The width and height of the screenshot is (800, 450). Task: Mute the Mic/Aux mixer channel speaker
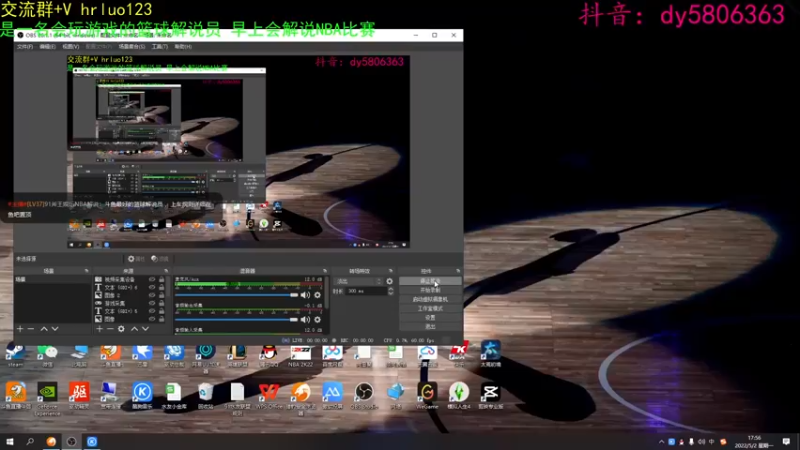305,295
